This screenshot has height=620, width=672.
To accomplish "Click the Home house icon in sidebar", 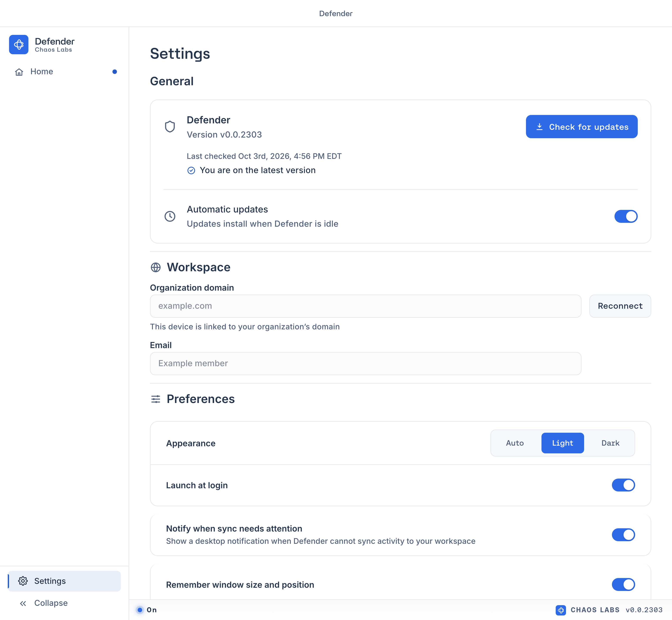I will (x=19, y=72).
